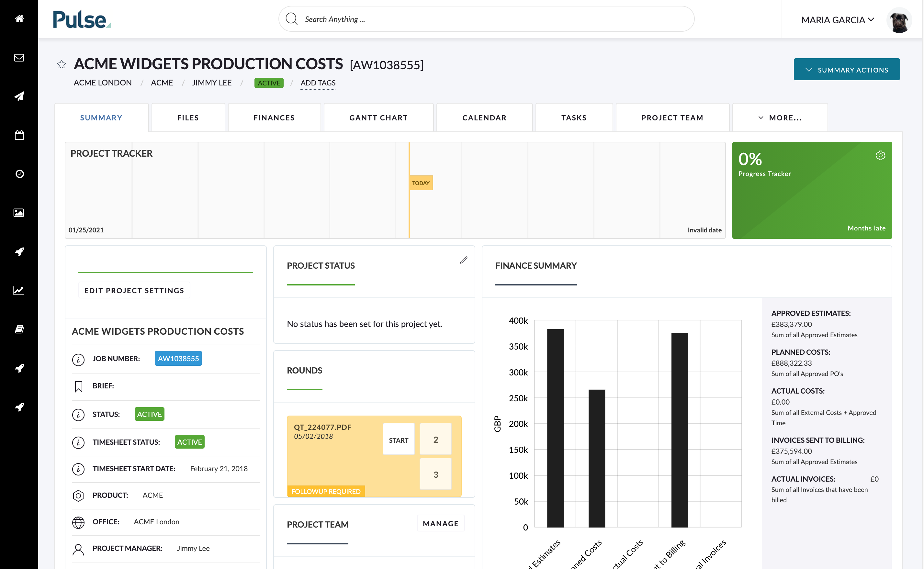Switch to the Finances tab

[274, 118]
